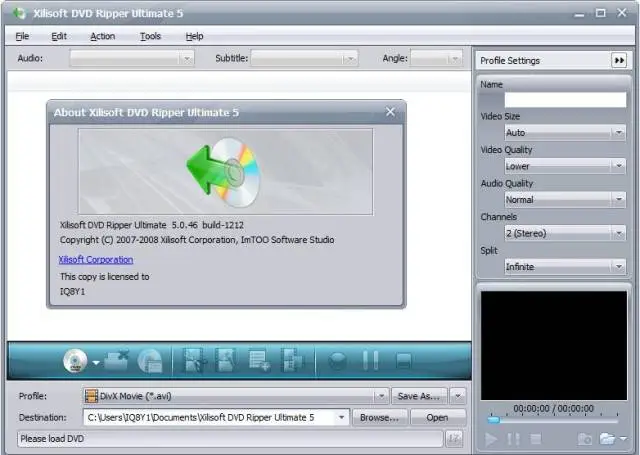640x455 pixels.
Task: Open the Help menu
Action: (194, 36)
